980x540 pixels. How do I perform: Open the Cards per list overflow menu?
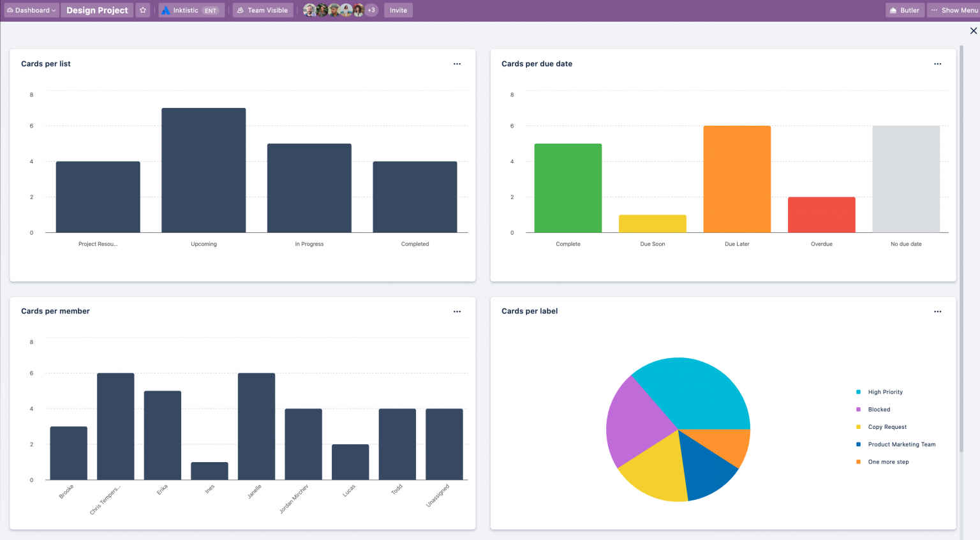(457, 63)
